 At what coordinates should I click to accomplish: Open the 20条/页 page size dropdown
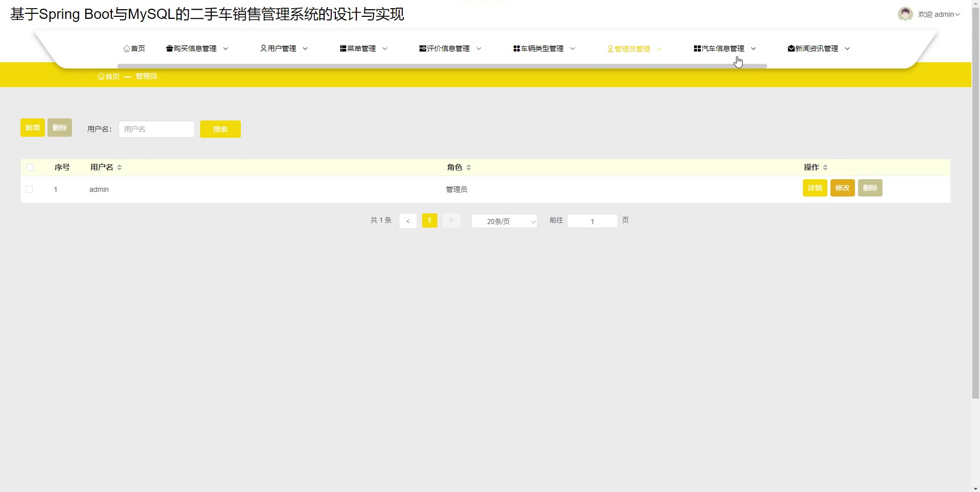504,221
